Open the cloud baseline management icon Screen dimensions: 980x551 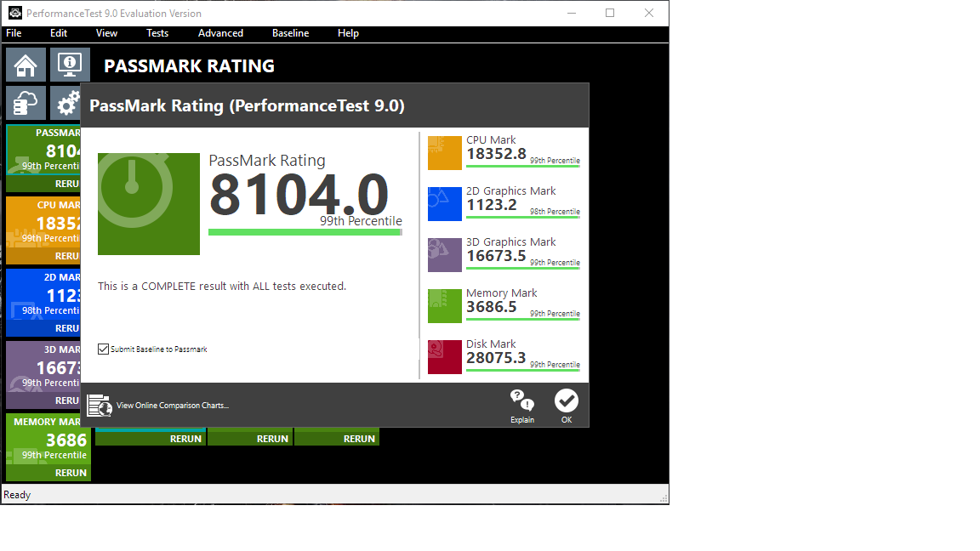[26, 102]
